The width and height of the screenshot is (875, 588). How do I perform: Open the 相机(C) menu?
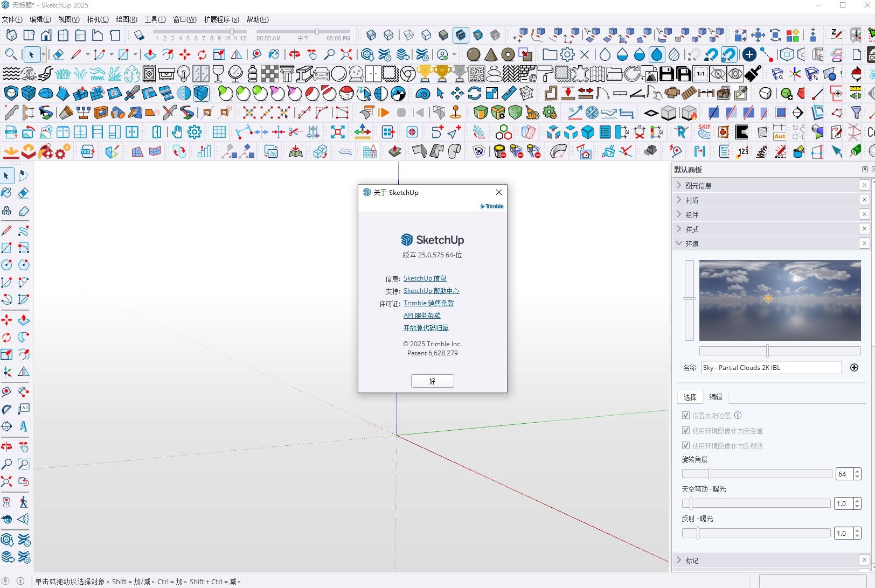[x=98, y=19]
